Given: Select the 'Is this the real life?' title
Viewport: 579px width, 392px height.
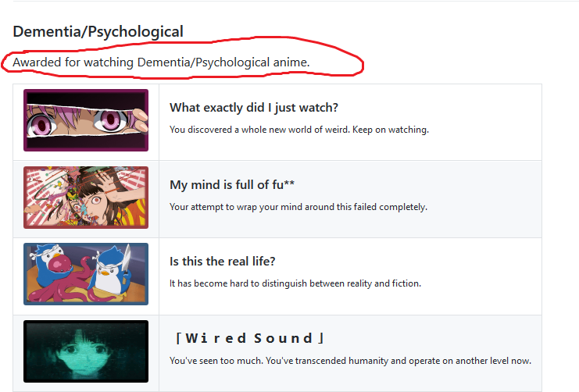Looking at the screenshot, I should pyautogui.click(x=222, y=262).
